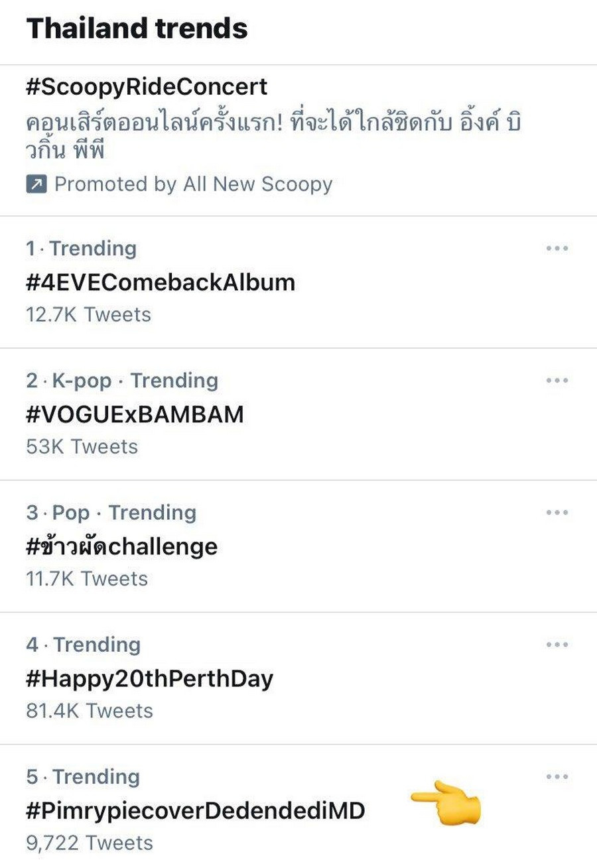
Task: Open the #ข้าวผัดchallenge hashtag
Action: click(x=122, y=546)
